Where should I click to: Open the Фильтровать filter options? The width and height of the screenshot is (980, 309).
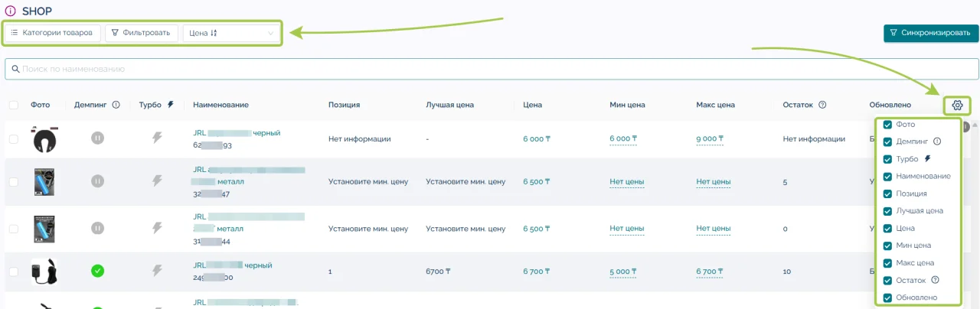coord(141,33)
